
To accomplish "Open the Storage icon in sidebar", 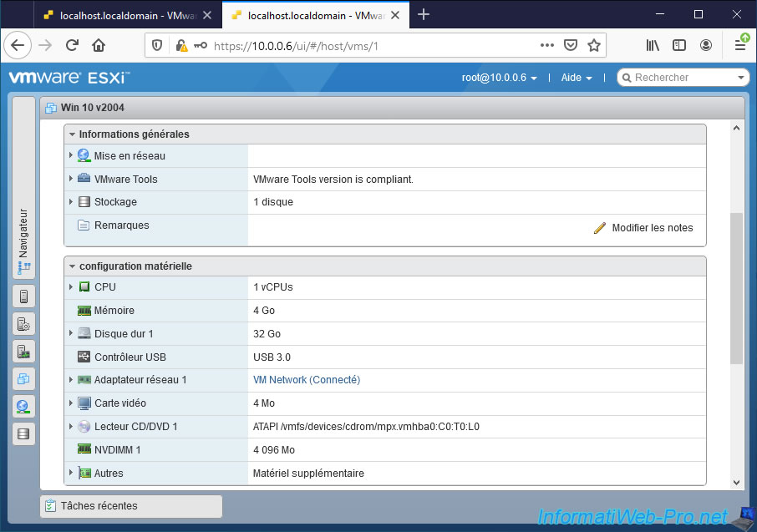I will (x=23, y=433).
